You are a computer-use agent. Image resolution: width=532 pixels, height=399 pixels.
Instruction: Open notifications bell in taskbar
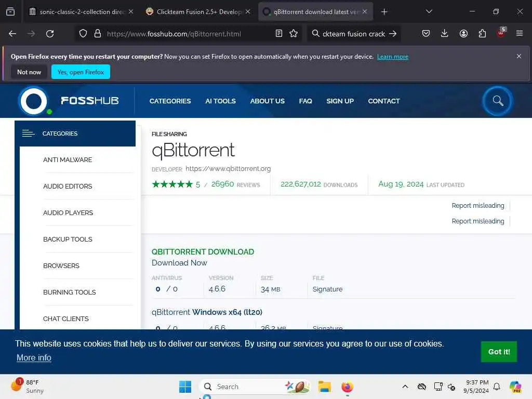(497, 387)
